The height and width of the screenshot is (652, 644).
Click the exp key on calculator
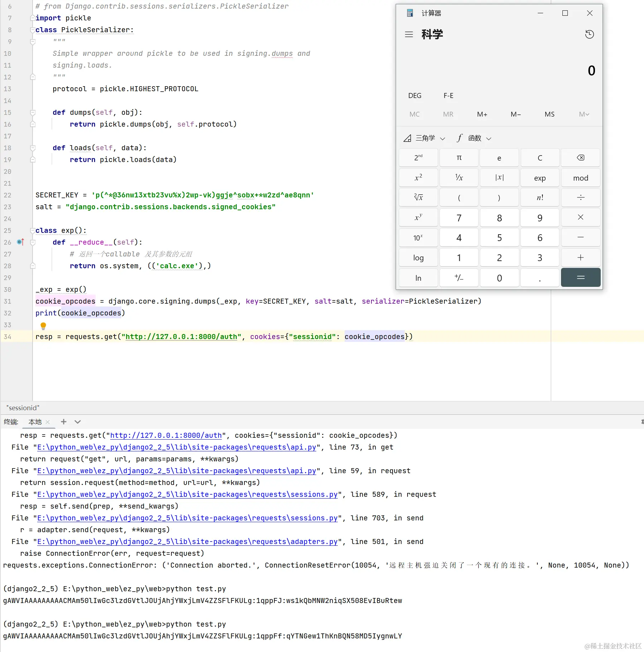540,178
